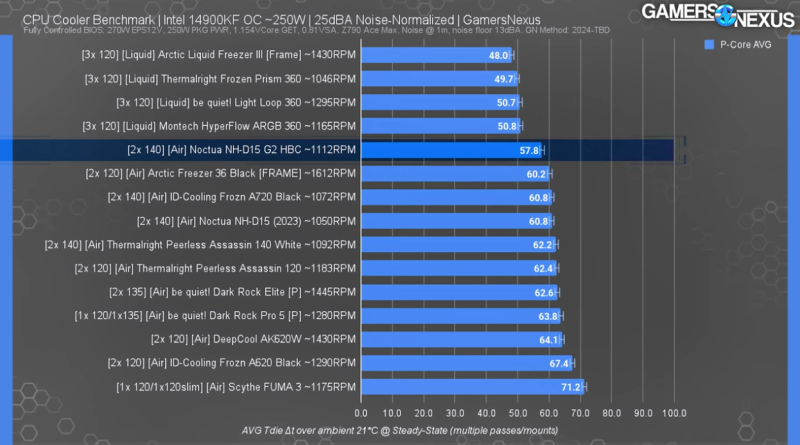Click the 0.0 axis tick label

[x=361, y=413]
